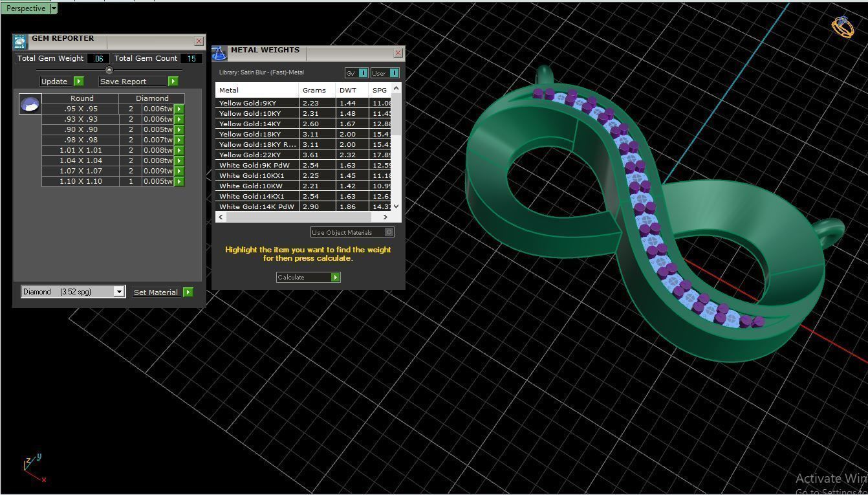The image size is (868, 495).
Task: Select the White Gold:10KX1 row
Action: tap(303, 175)
